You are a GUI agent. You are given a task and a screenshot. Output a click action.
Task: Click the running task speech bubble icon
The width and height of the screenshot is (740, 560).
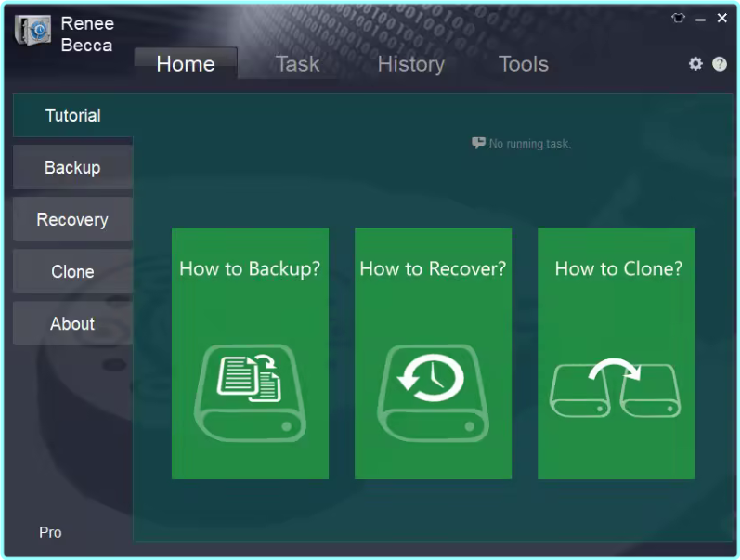(x=478, y=143)
